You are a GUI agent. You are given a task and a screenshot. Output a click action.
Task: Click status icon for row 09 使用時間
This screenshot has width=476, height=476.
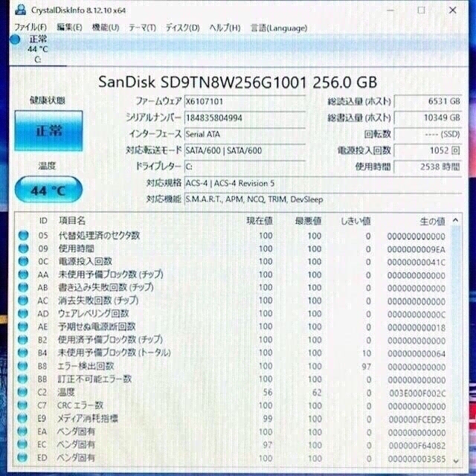(x=23, y=248)
